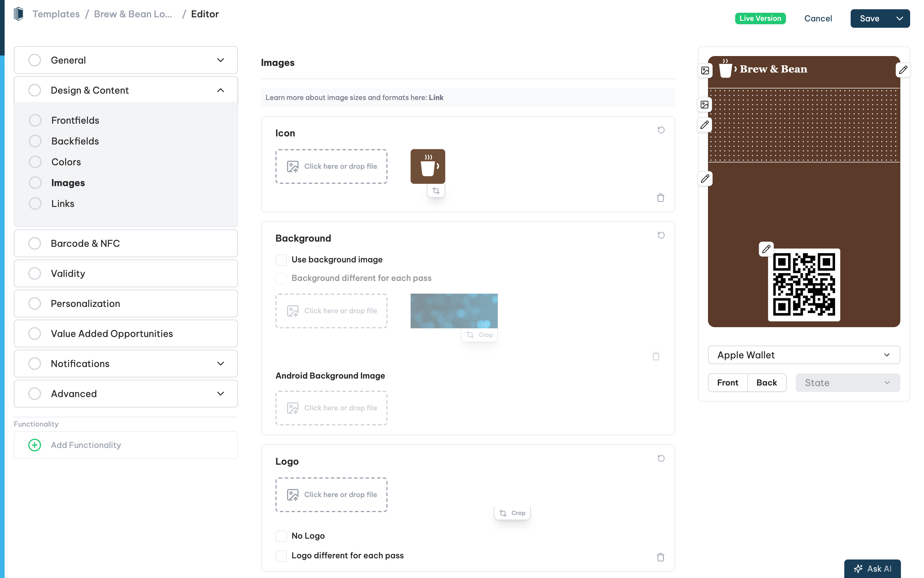Switch preview to Front tab
Viewport: 924px width, 578px height.
pyautogui.click(x=728, y=383)
